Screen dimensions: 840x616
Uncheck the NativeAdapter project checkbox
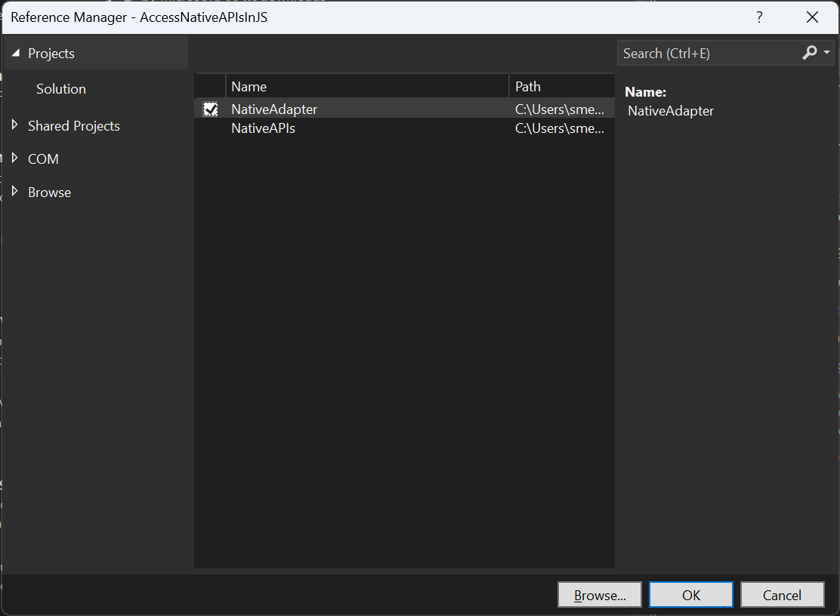210,108
